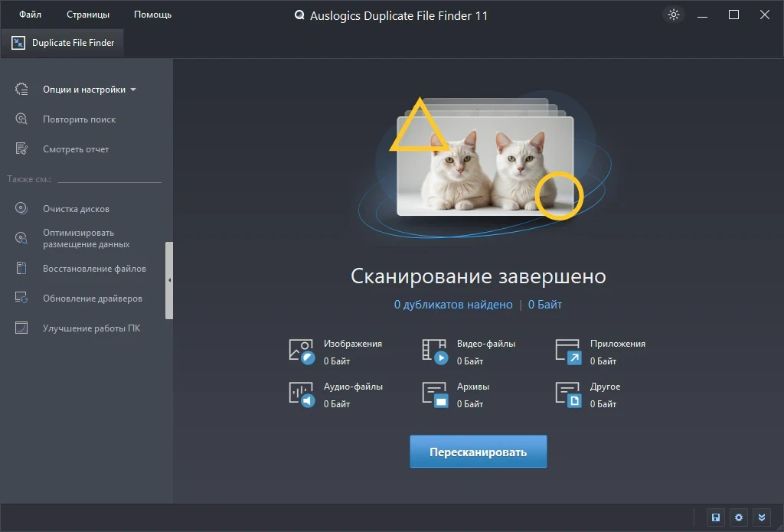
Task: Toggle the light/dark theme sun icon
Action: click(674, 15)
